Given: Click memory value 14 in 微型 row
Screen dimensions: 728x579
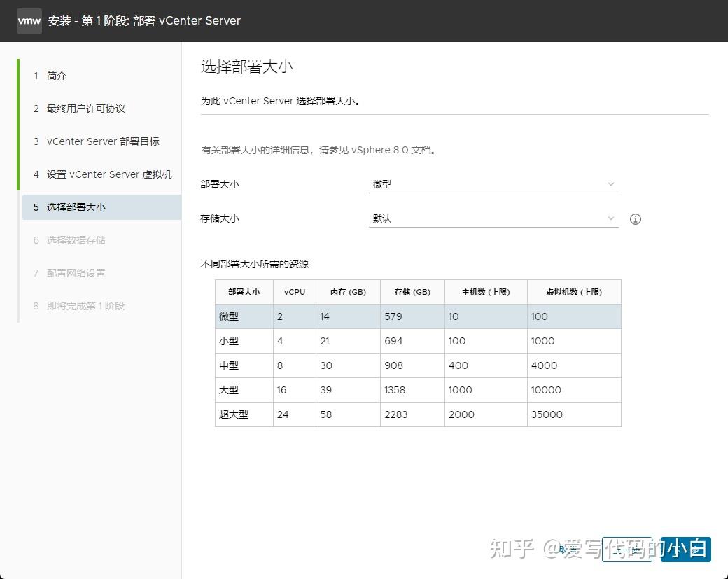Looking at the screenshot, I should [325, 316].
